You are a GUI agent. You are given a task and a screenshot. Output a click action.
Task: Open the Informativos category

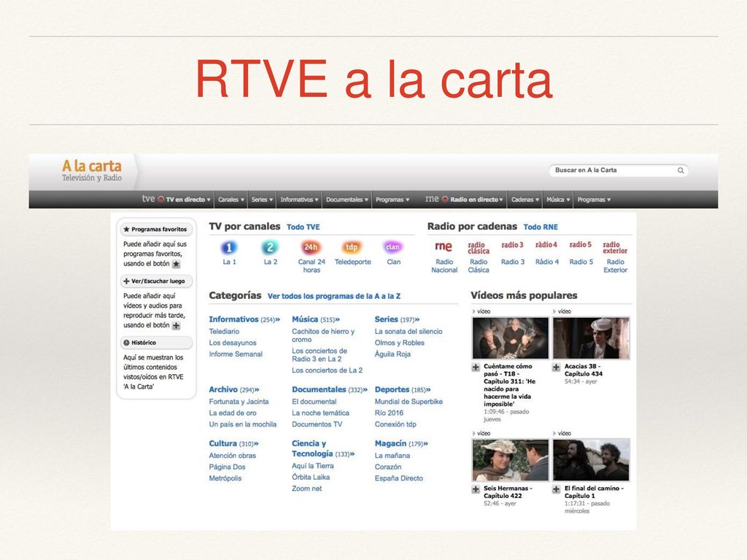tap(244, 319)
